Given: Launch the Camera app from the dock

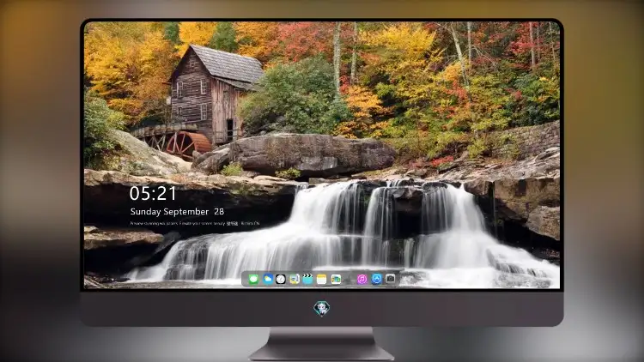Looking at the screenshot, I should coord(391,279).
